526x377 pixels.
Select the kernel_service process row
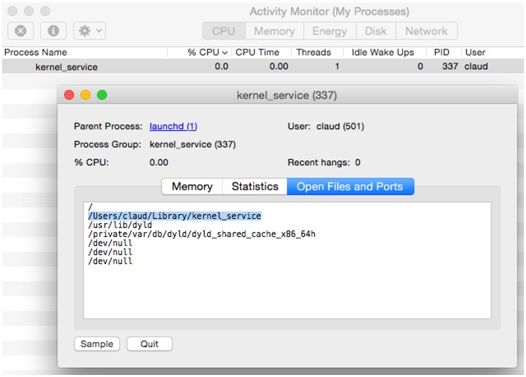[x=263, y=66]
